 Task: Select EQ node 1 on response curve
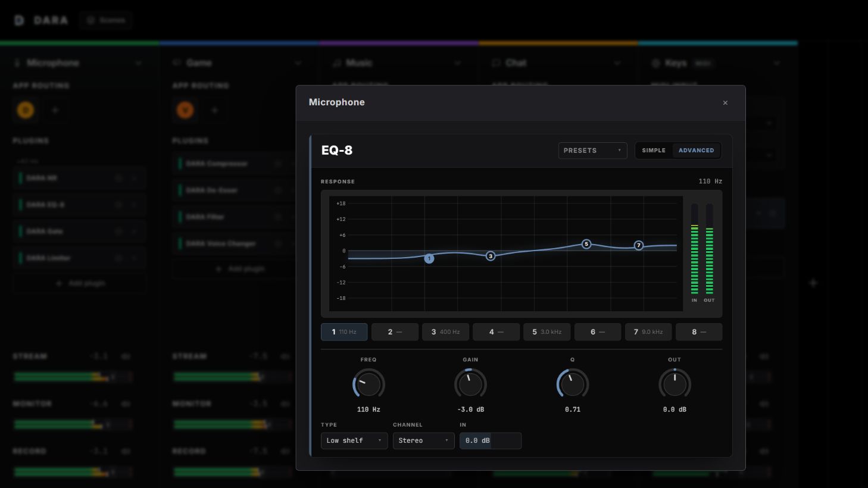click(x=429, y=258)
